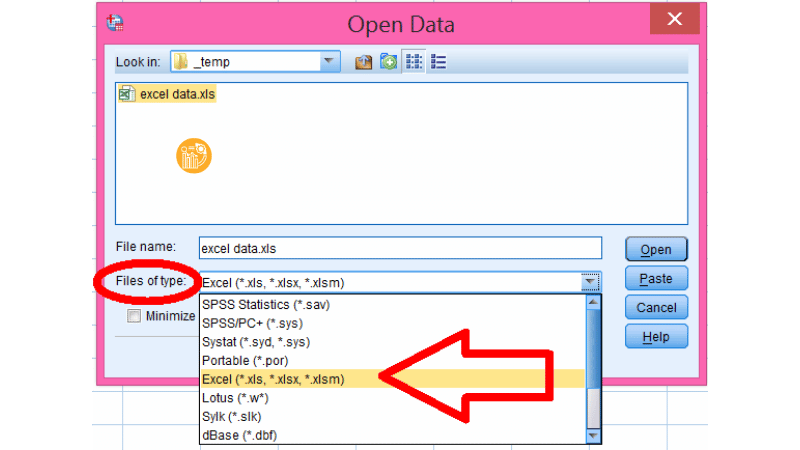Select the excel data.xls file
The height and width of the screenshot is (450, 800).
[167, 94]
